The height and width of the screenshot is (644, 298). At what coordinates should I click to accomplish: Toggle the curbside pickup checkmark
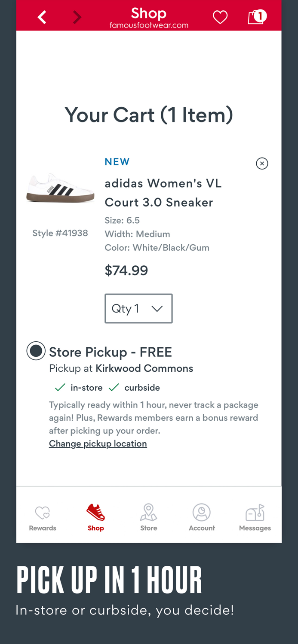pyautogui.click(x=114, y=387)
